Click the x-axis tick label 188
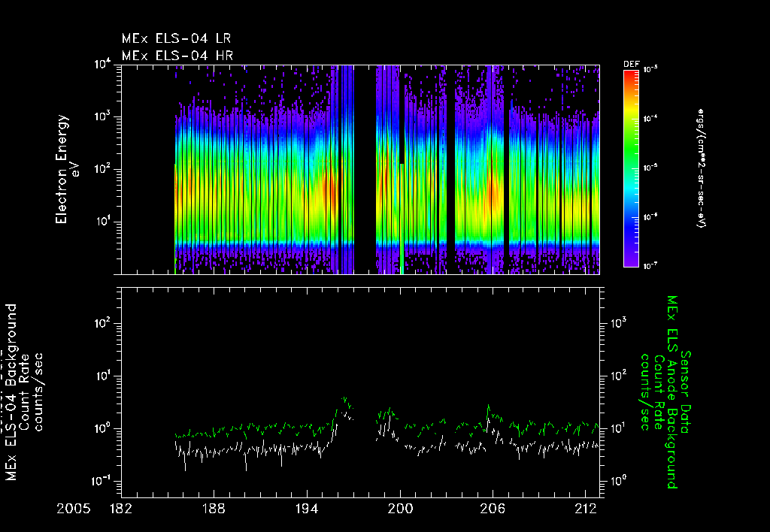 214,509
